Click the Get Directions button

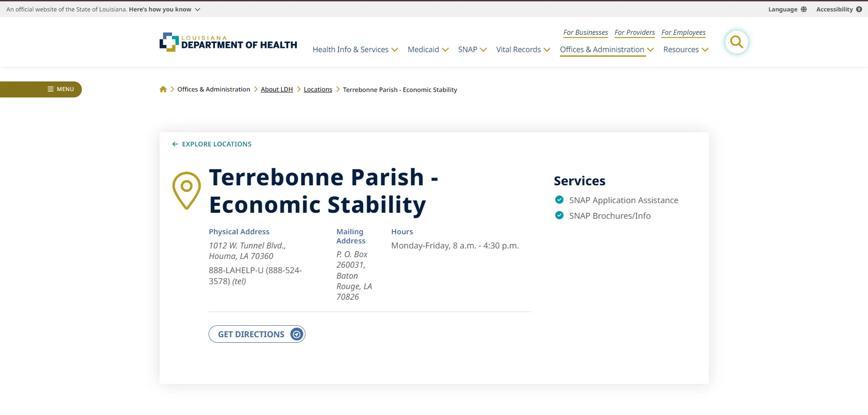click(x=257, y=334)
